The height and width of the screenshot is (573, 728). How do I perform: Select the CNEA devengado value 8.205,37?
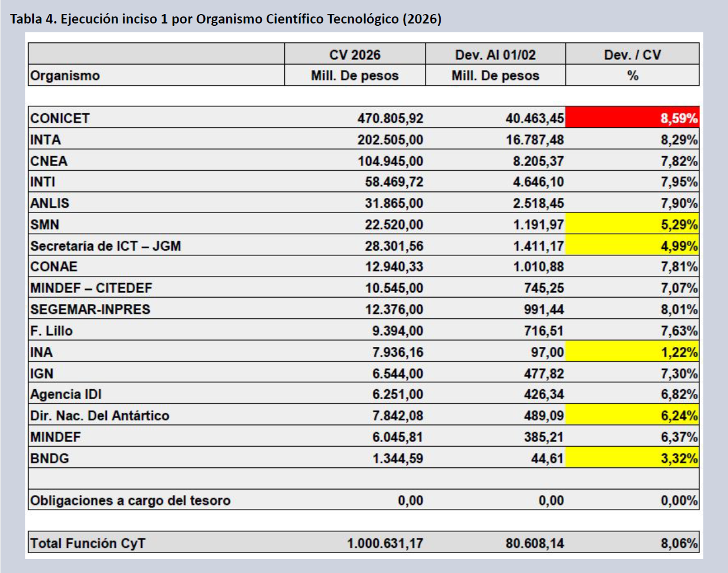coord(538,161)
